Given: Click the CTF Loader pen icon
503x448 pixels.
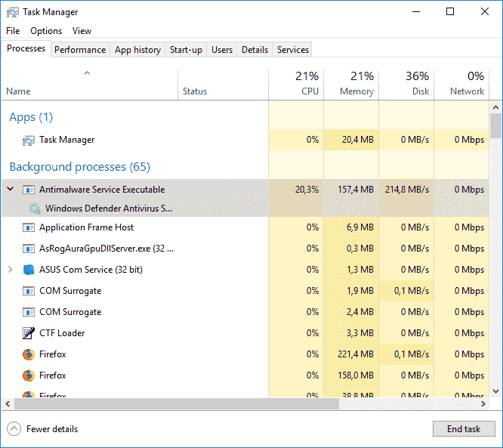Looking at the screenshot, I should click(x=29, y=333).
